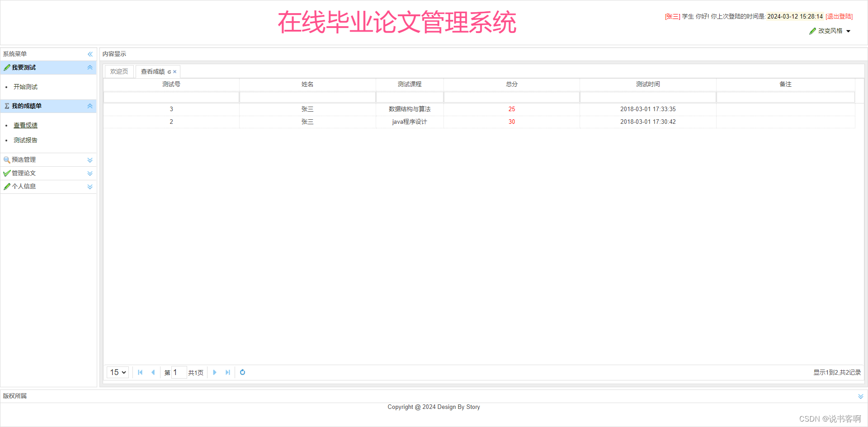868x427 pixels.
Task: Click the test number 3 cell
Action: click(x=171, y=109)
